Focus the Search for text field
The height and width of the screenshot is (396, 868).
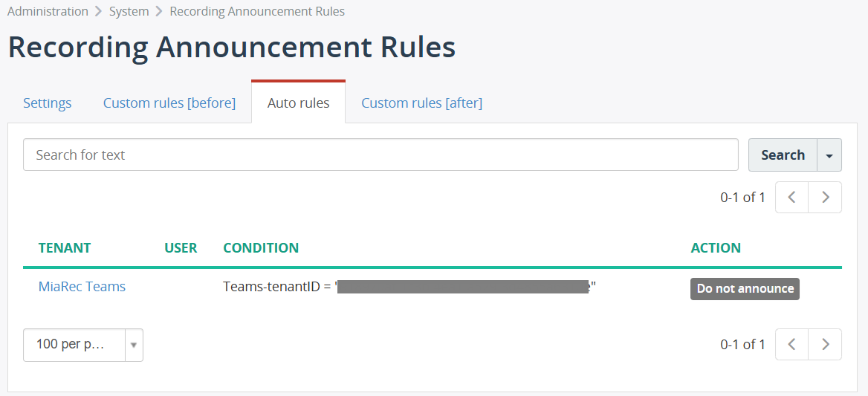pos(380,155)
